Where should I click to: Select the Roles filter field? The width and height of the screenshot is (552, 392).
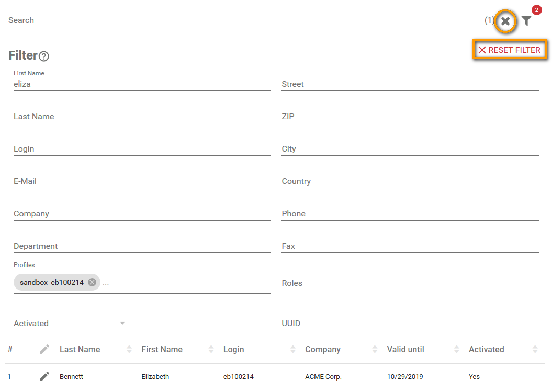coord(410,283)
